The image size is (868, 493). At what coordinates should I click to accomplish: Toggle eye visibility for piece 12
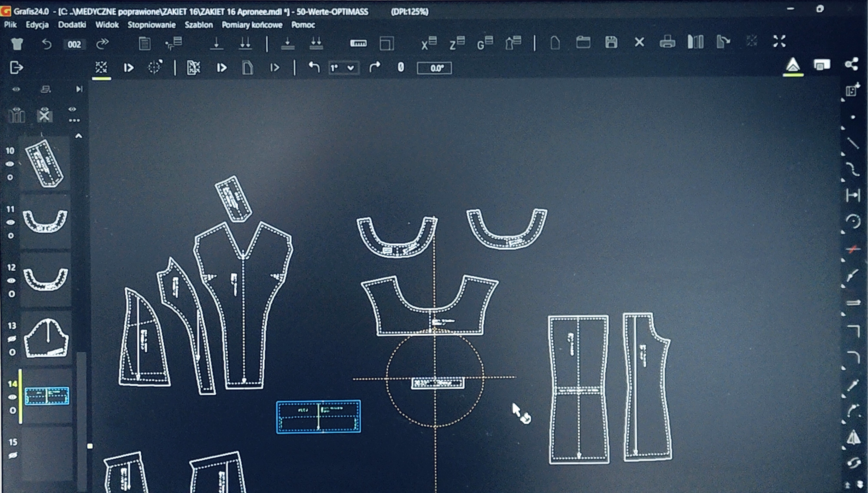[x=11, y=281]
